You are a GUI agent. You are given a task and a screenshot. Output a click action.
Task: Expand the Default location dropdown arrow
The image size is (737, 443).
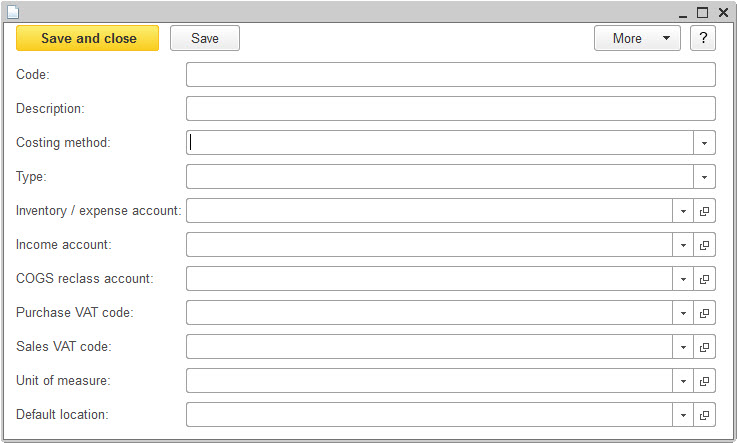point(683,415)
